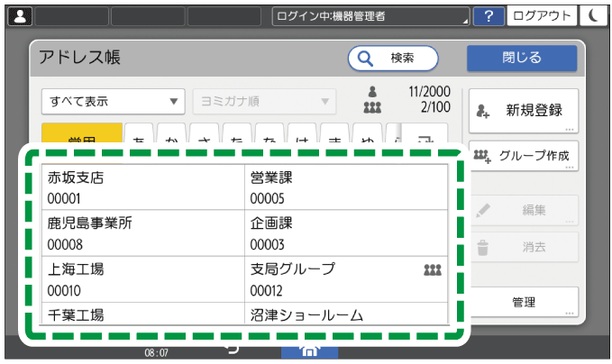Select address entry 上海工場 00010
This screenshot has height=364, width=612.
pos(143,279)
